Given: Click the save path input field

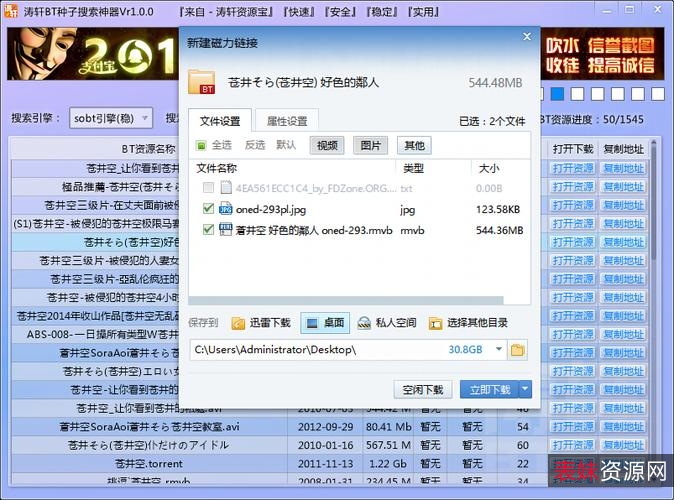Looking at the screenshot, I should pyautogui.click(x=348, y=350).
